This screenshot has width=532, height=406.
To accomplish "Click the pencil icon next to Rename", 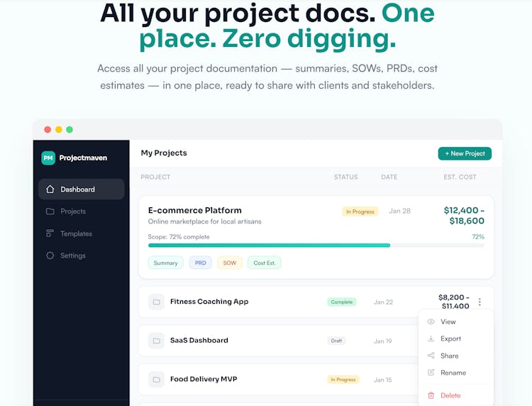I will point(431,373).
